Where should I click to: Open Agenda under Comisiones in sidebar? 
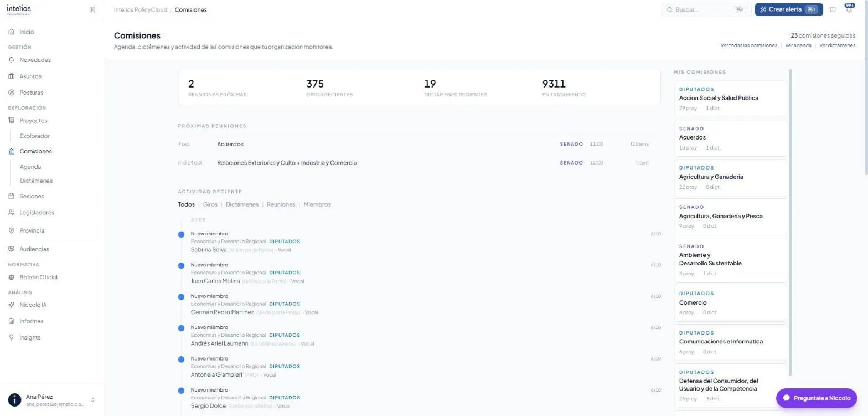pos(30,167)
